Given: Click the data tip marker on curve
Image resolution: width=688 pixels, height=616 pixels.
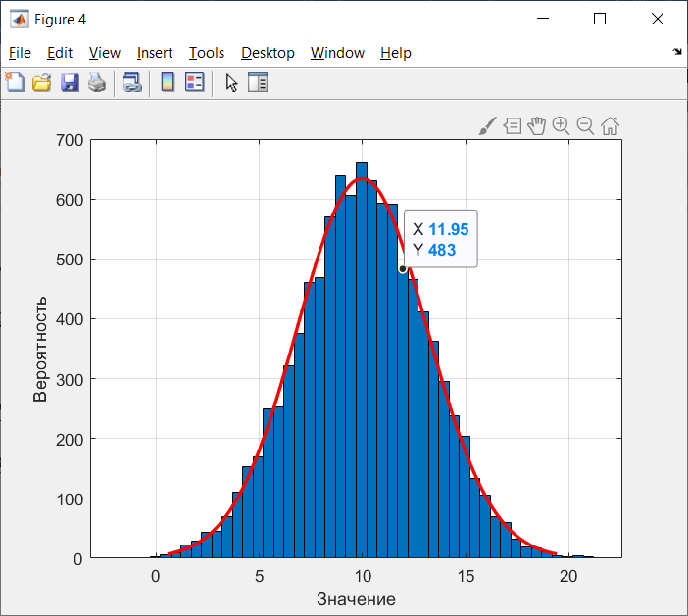Looking at the screenshot, I should coord(403,269).
